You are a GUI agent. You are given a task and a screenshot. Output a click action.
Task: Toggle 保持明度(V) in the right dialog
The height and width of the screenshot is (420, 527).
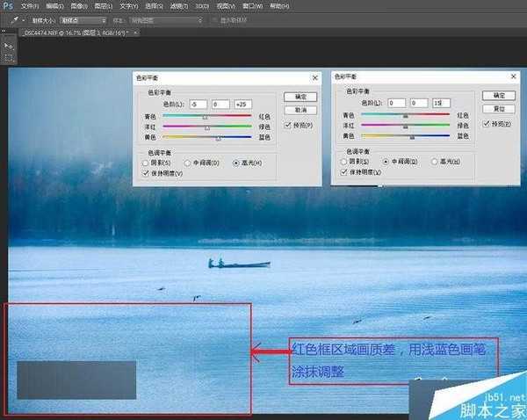point(343,172)
